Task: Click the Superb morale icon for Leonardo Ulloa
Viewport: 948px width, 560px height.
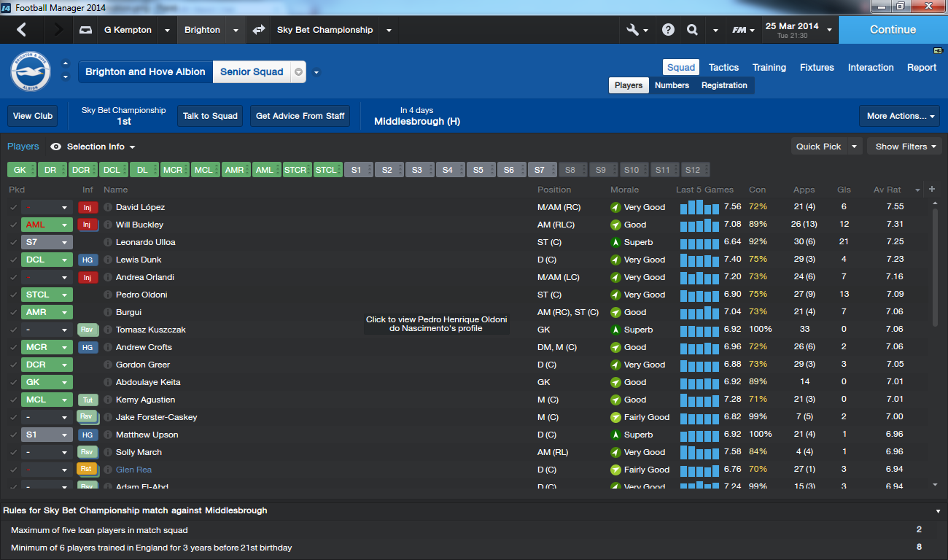Action: click(615, 242)
